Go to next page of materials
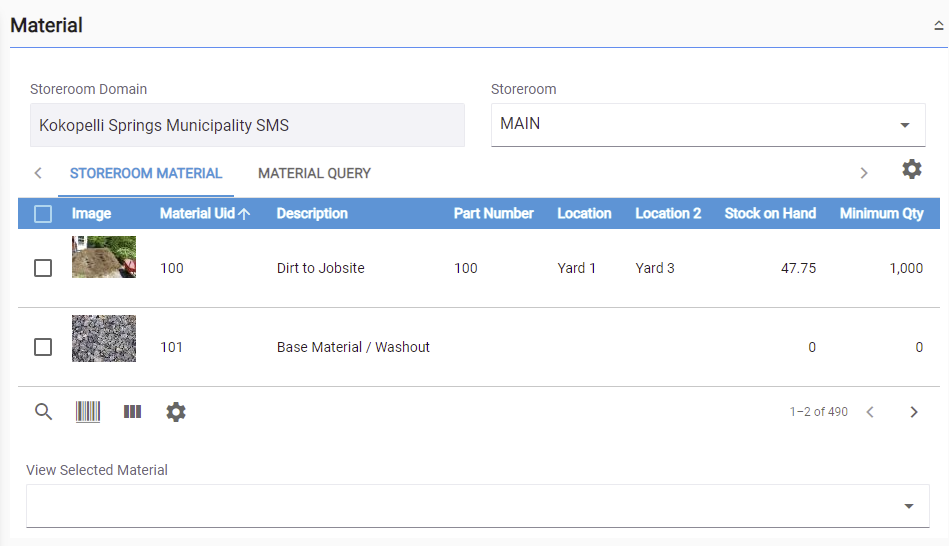949x546 pixels. click(x=913, y=412)
